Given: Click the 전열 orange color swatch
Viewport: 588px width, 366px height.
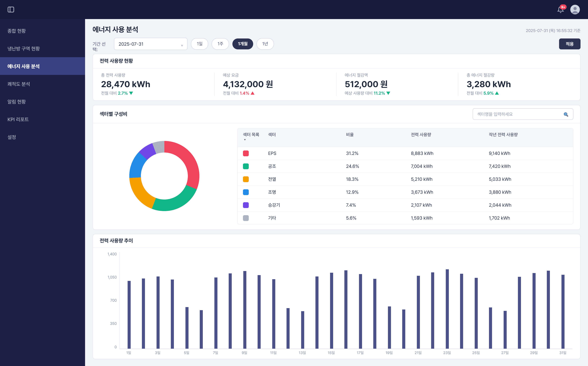Looking at the screenshot, I should point(246,179).
